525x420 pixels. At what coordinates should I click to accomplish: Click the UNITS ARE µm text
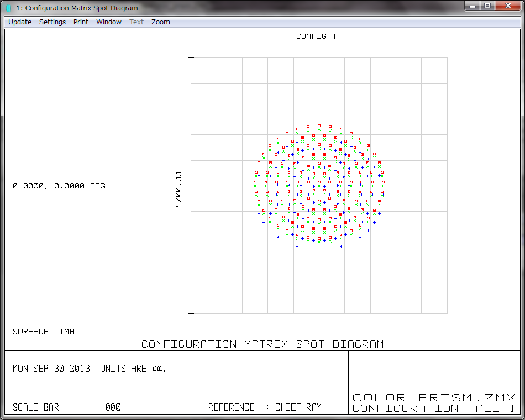coord(133,369)
